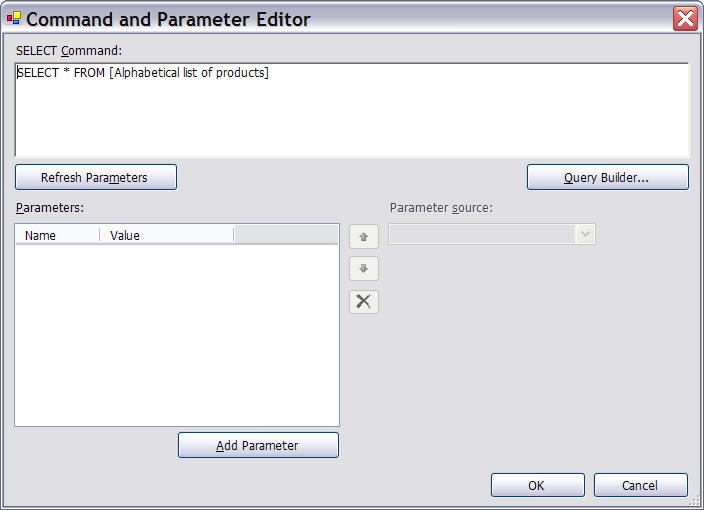
Task: Delete the parameter with the X icon
Action: (x=364, y=302)
